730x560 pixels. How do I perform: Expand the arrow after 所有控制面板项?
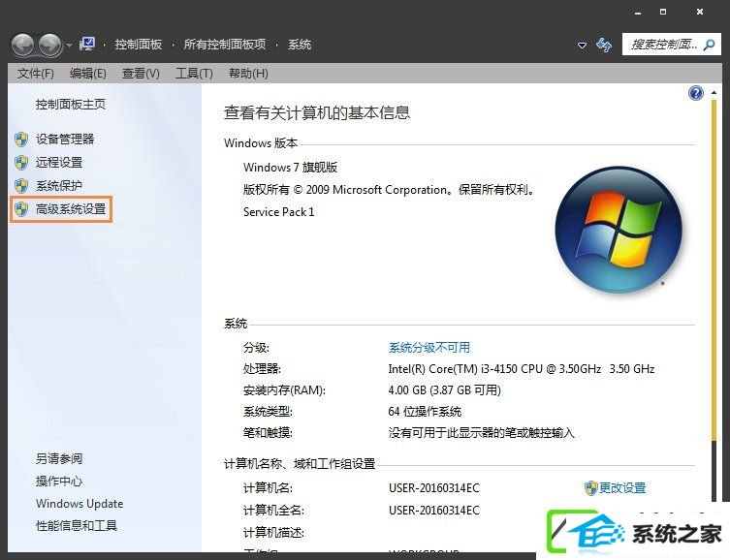(x=277, y=45)
